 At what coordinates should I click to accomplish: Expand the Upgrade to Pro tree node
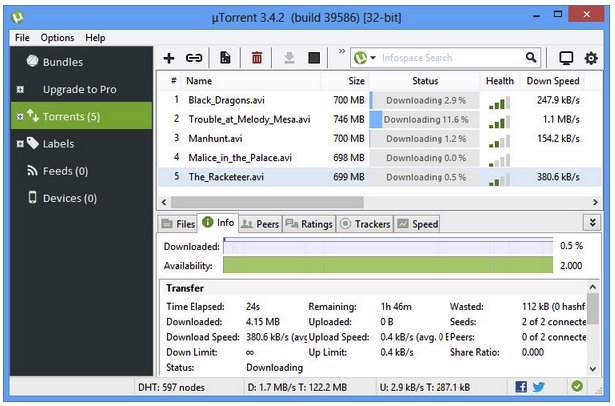[x=20, y=89]
